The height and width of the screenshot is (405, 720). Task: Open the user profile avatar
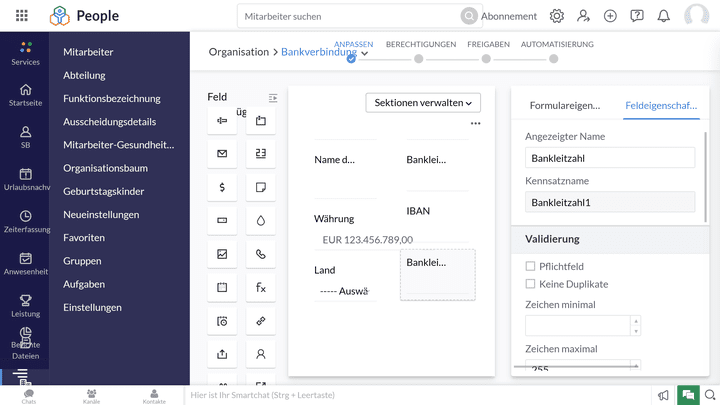[x=696, y=15]
